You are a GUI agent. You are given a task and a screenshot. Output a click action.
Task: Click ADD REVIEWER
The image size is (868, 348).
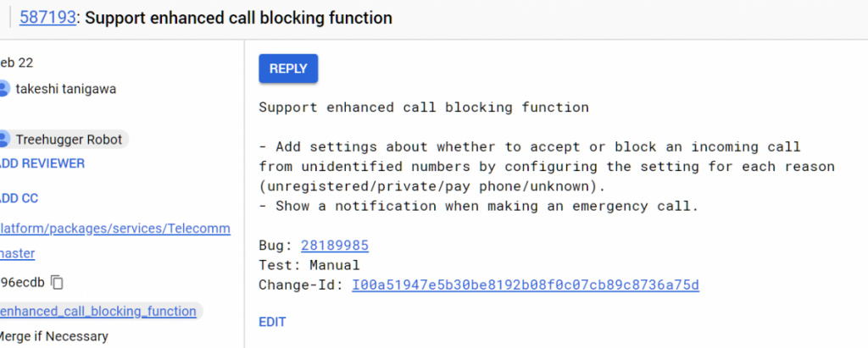click(42, 163)
